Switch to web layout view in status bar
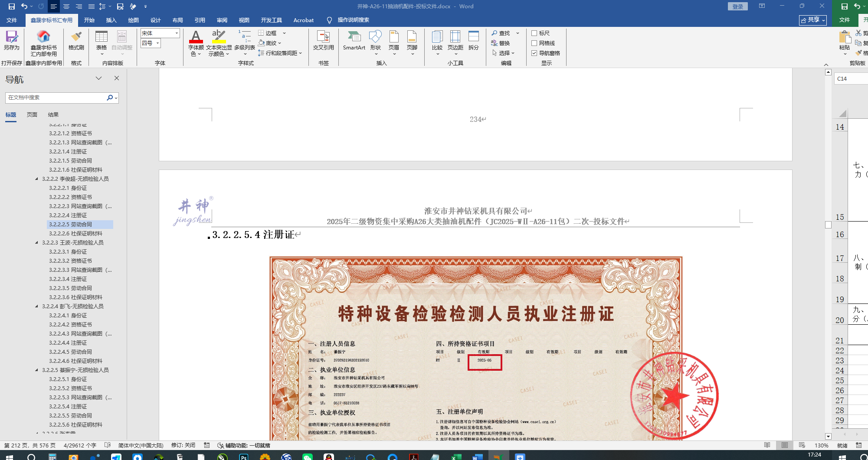The height and width of the screenshot is (460, 868). [802, 445]
